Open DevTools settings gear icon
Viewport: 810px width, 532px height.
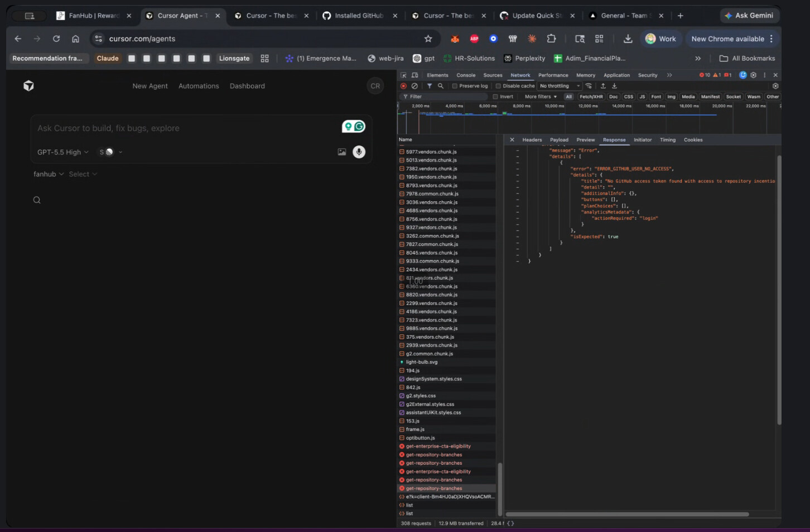[x=753, y=75]
